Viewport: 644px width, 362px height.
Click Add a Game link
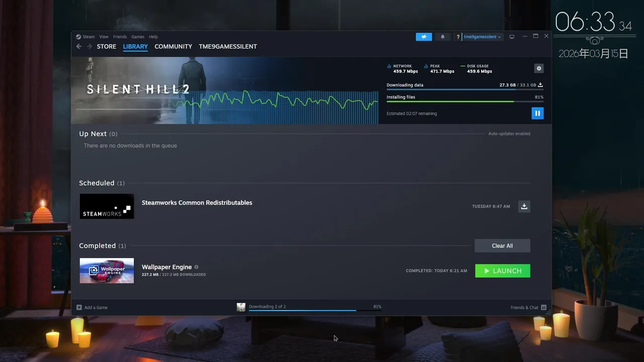pos(96,307)
